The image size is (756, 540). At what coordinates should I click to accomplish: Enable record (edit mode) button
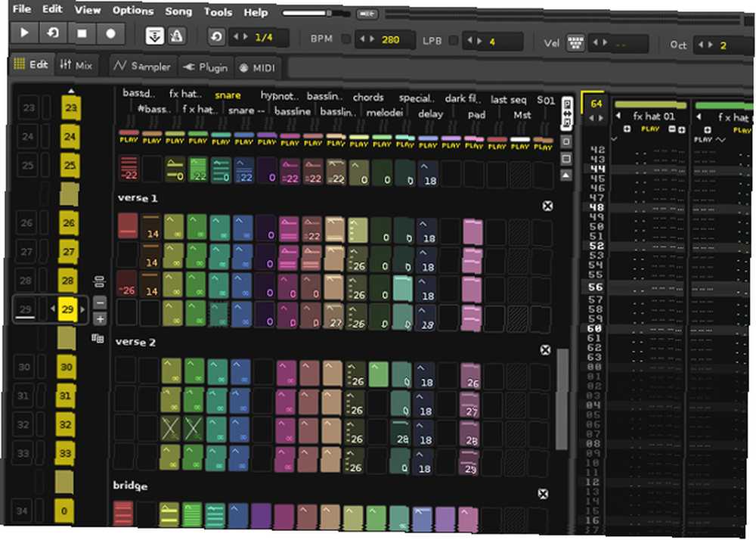click(x=110, y=34)
